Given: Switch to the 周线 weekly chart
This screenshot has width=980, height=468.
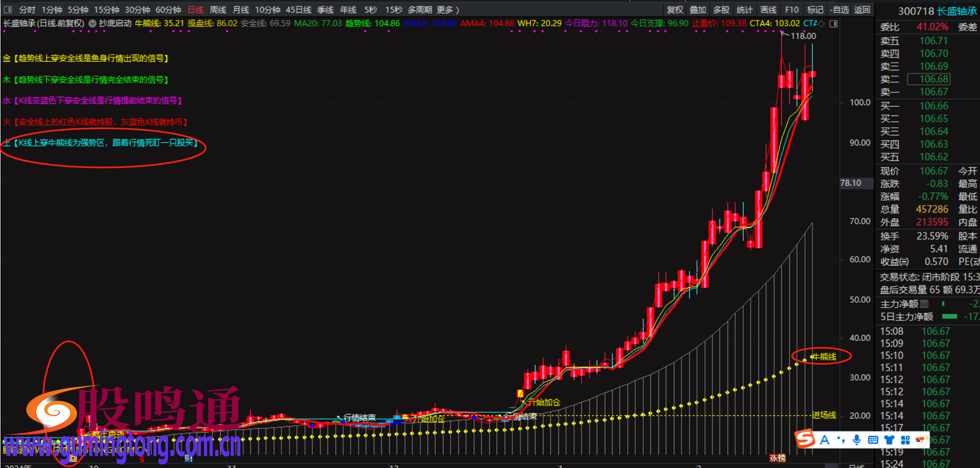Looking at the screenshot, I should click(x=217, y=10).
